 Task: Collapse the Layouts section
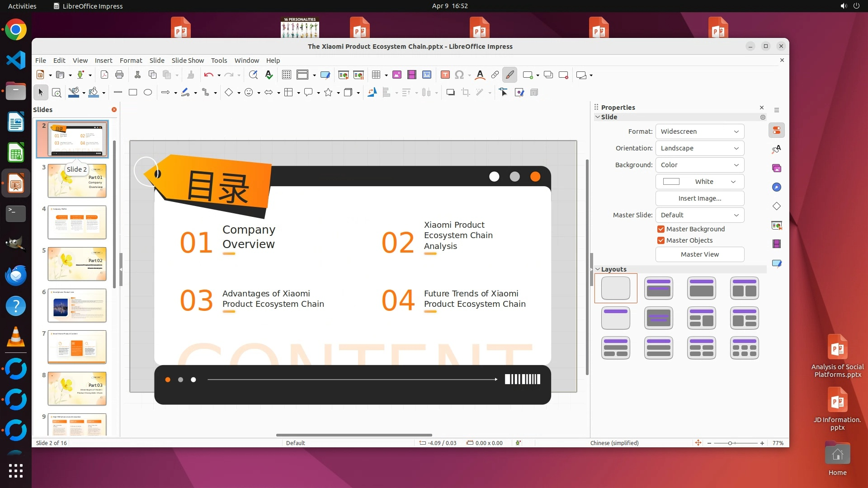598,269
